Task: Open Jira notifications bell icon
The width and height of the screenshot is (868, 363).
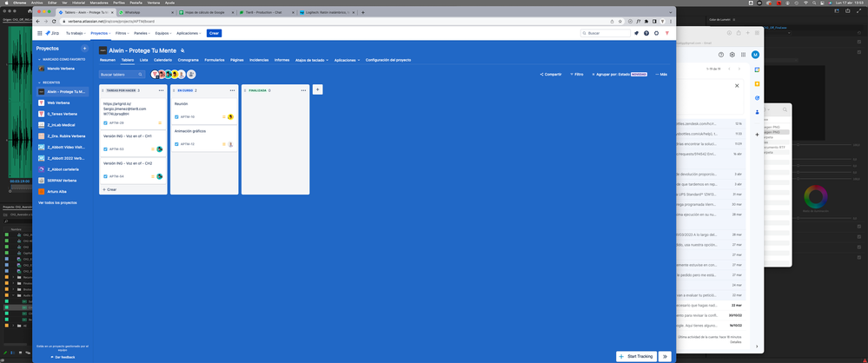Action: (637, 33)
